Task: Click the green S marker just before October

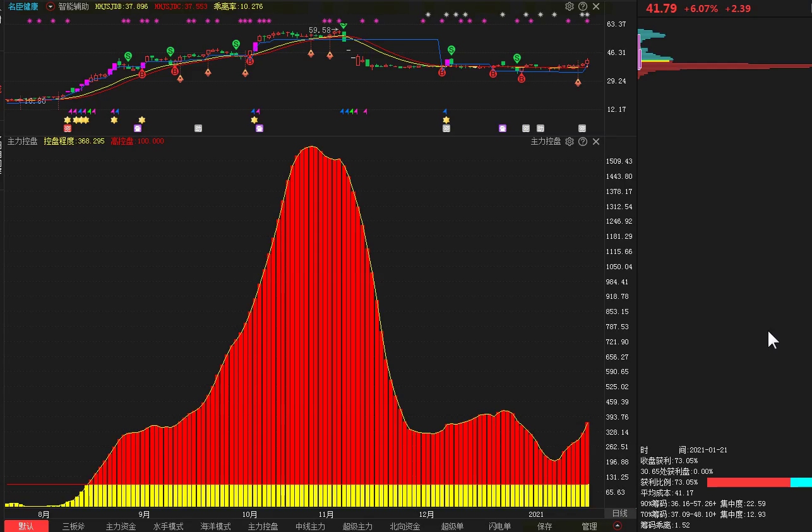Action: pyautogui.click(x=236, y=44)
